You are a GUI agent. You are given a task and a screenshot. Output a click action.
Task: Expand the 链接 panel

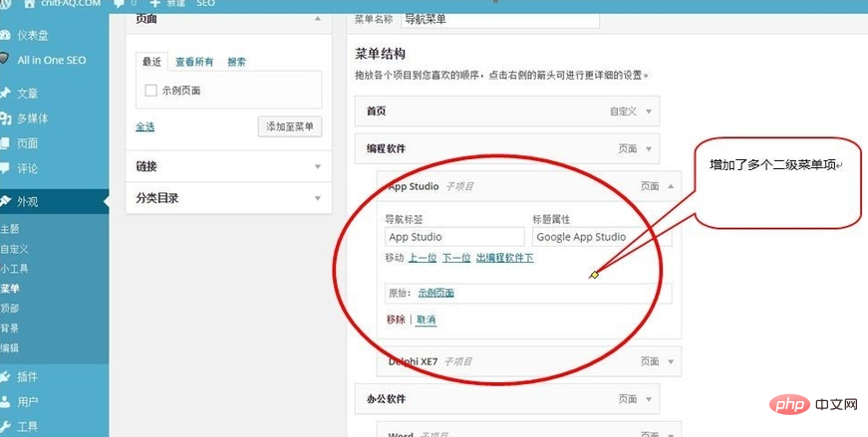pyautogui.click(x=317, y=166)
